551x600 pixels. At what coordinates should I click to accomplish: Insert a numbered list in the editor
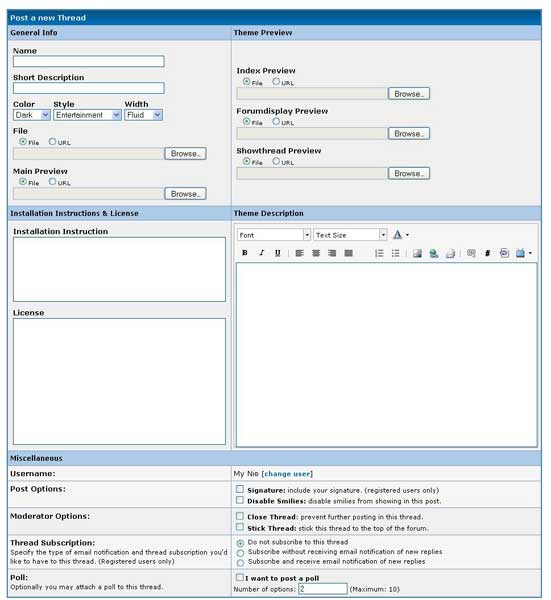[x=379, y=253]
